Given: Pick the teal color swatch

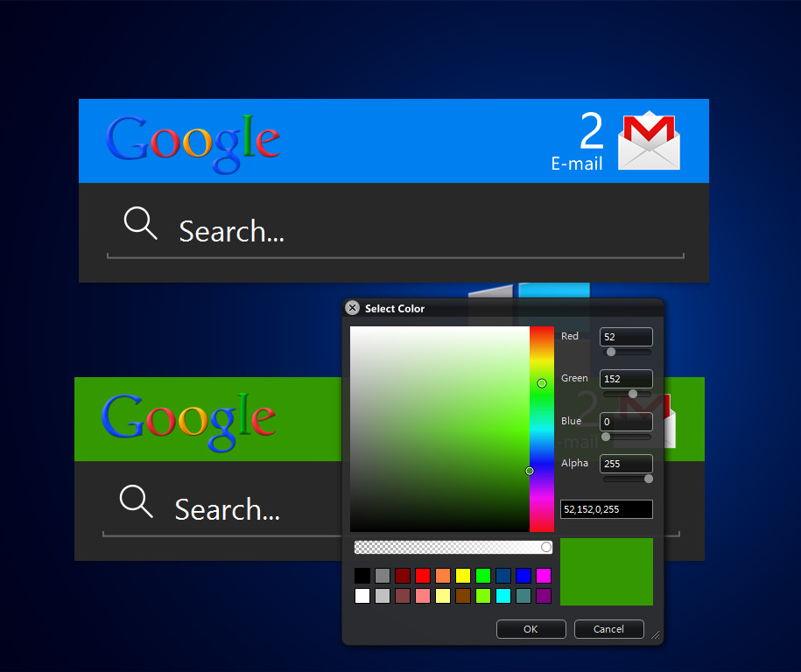Looking at the screenshot, I should [x=523, y=596].
